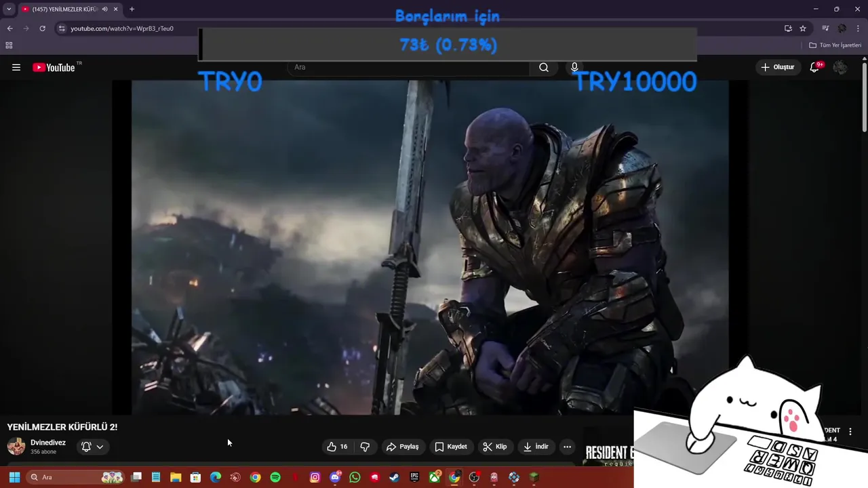Open more actions three-dot menu under video

[567, 447]
